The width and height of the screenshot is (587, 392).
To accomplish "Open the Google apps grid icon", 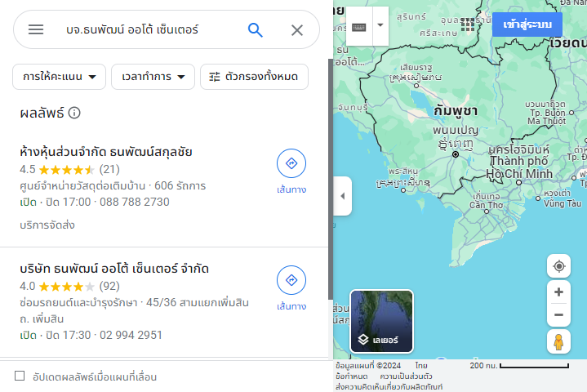I will pos(467,24).
